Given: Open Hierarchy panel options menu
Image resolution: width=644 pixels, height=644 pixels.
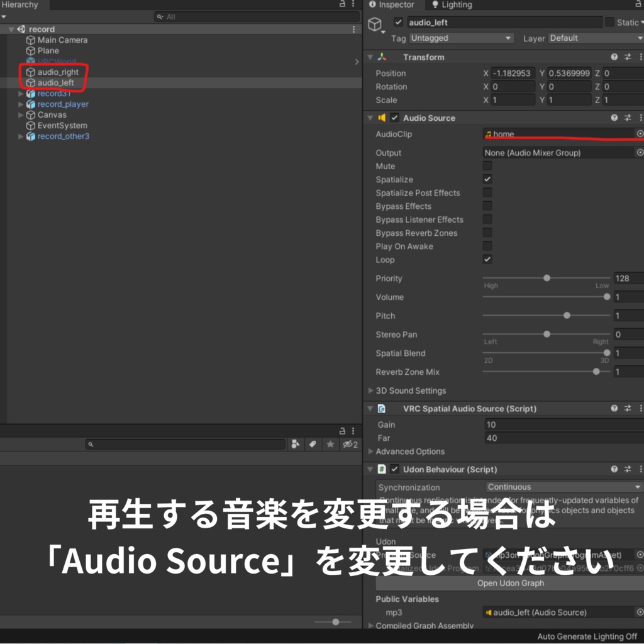Looking at the screenshot, I should coord(353,4).
